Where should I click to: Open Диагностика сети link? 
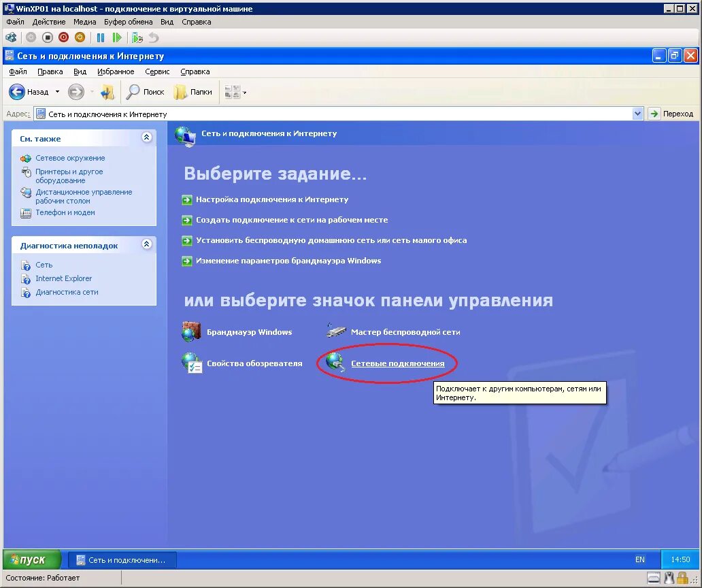pos(67,292)
